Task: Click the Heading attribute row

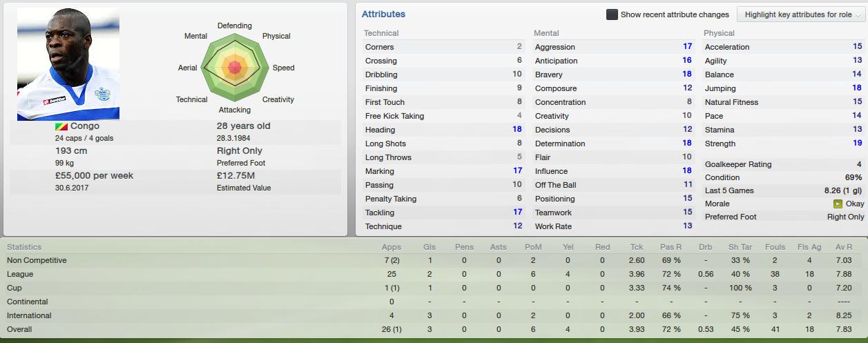Action: click(x=443, y=130)
